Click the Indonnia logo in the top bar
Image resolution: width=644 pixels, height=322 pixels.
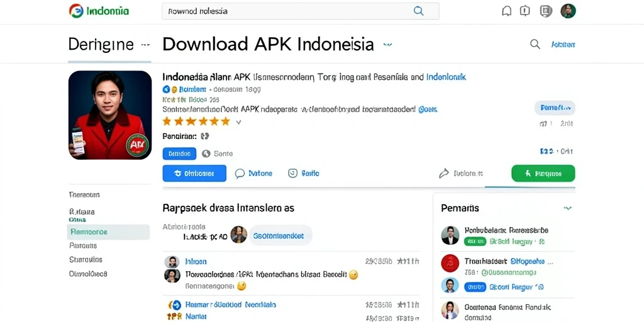[x=99, y=11]
